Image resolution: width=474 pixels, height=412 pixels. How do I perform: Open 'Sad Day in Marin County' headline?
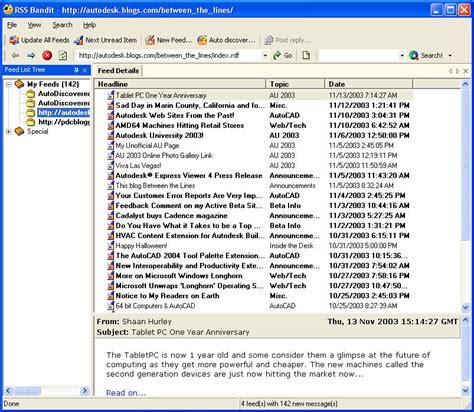click(190, 105)
